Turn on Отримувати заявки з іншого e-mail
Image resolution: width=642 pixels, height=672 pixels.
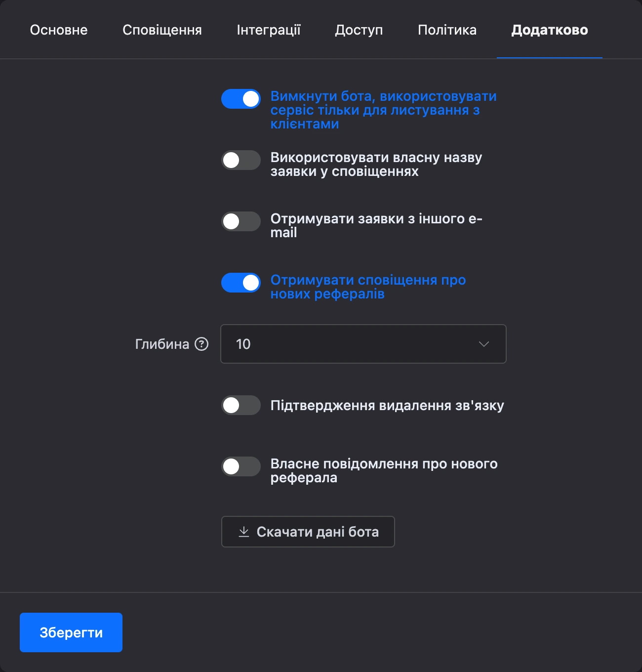point(241,221)
